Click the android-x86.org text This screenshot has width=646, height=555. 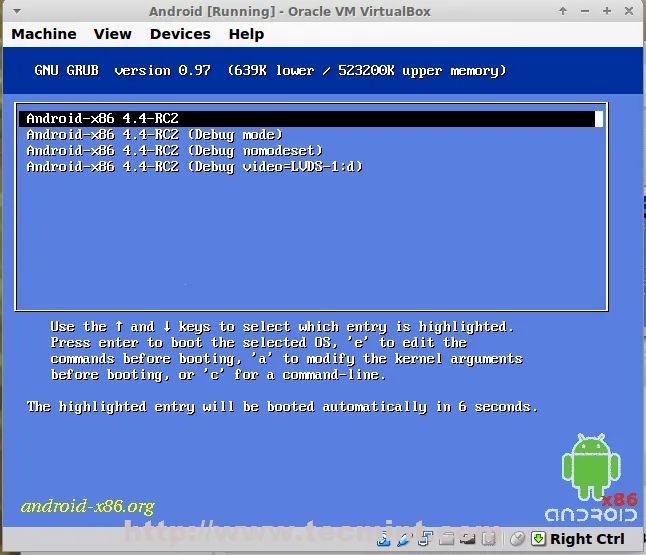pyautogui.click(x=88, y=506)
